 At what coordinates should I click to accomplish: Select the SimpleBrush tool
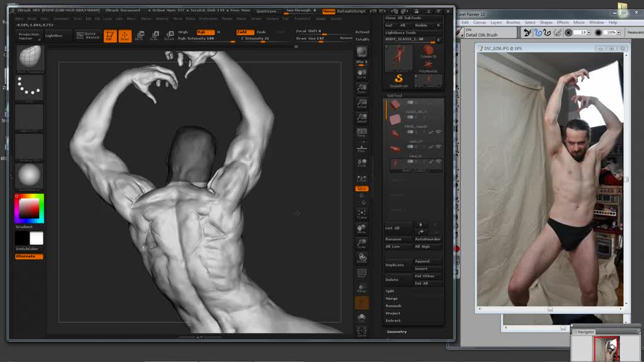pos(398,80)
